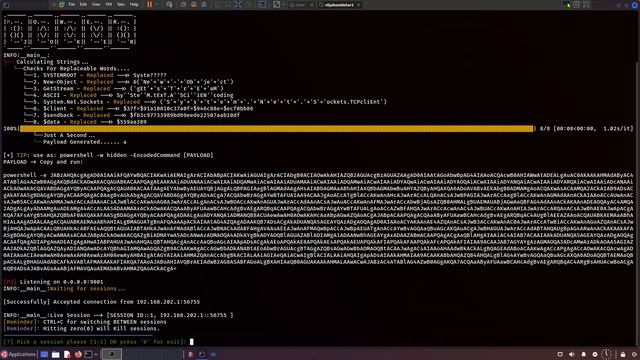The image size is (640, 360).
Task: Click the 'Live Session' SESSION ID line
Action: [118, 315]
